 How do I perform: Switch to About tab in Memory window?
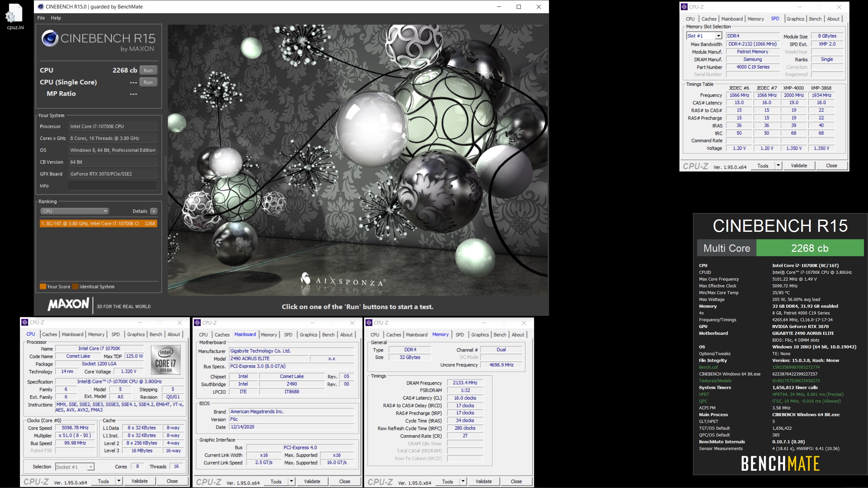pyautogui.click(x=518, y=335)
